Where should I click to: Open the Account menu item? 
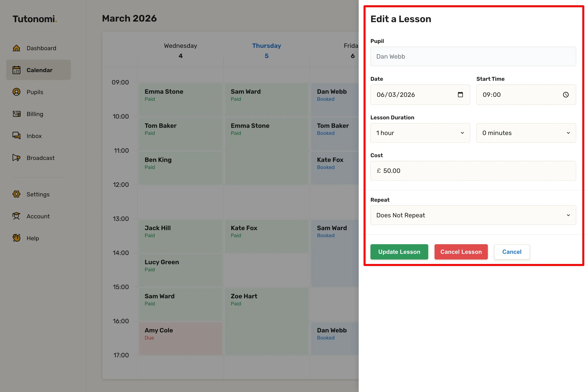pos(38,216)
